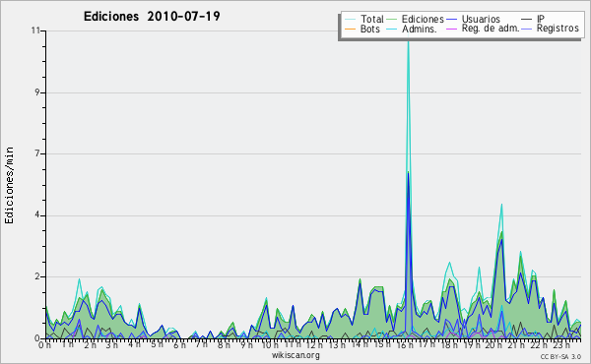Click the "4 h" hour label
Screen dimensions: 591x364
tap(134, 344)
